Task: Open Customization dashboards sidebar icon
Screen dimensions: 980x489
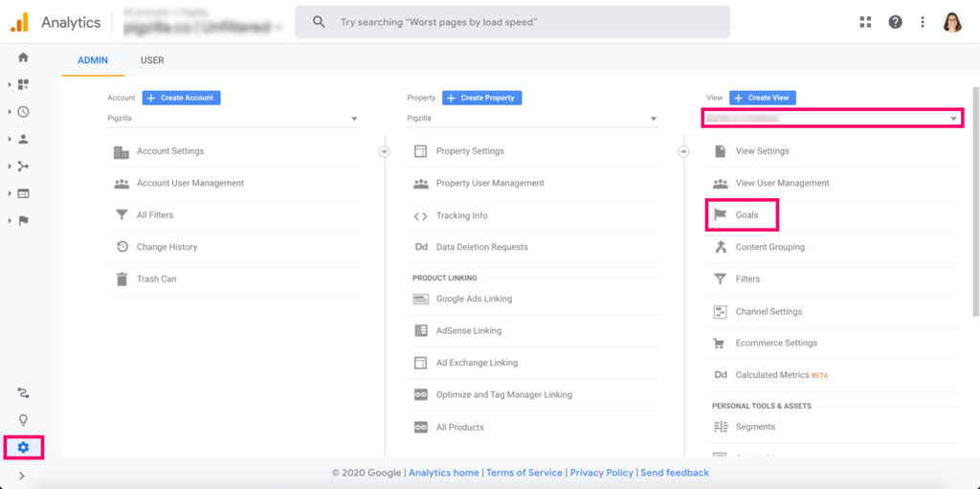Action: (23, 84)
